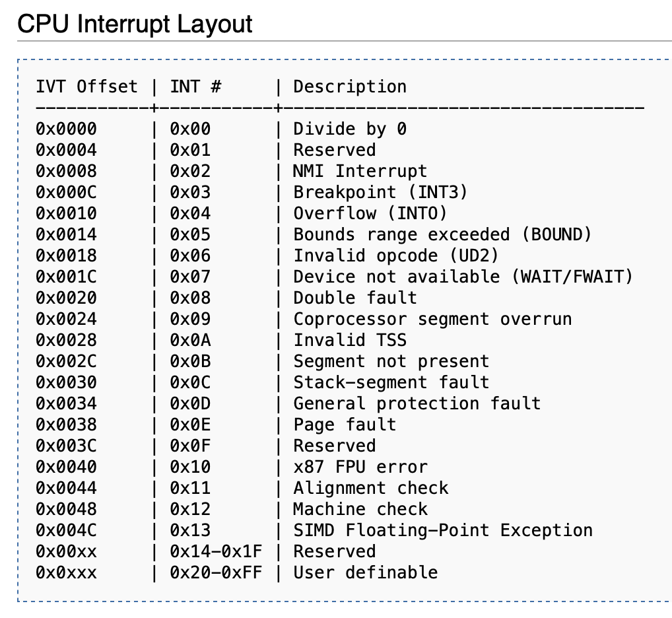Click the Invalid opcode (UD2) entry

pos(396,256)
